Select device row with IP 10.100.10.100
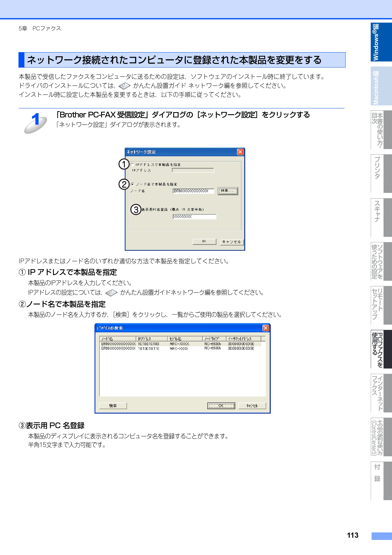Image resolution: width=392 pixels, height=555 pixels. (x=181, y=344)
